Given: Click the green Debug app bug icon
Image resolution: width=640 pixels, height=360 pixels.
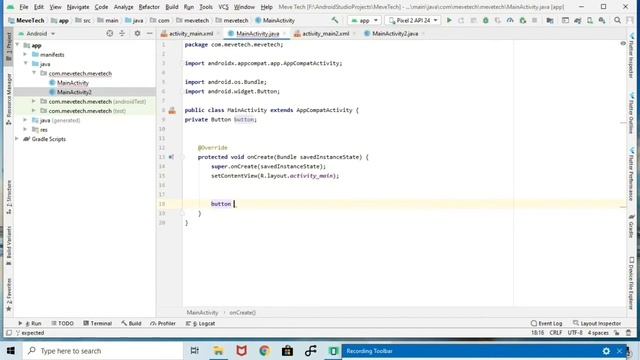Looking at the screenshot, I should tap(485, 20).
